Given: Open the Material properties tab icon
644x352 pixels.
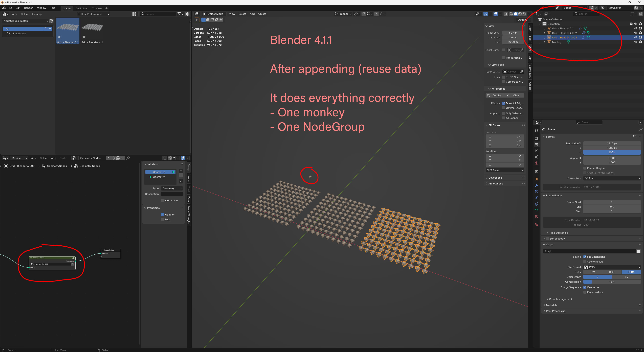Looking at the screenshot, I should [537, 217].
